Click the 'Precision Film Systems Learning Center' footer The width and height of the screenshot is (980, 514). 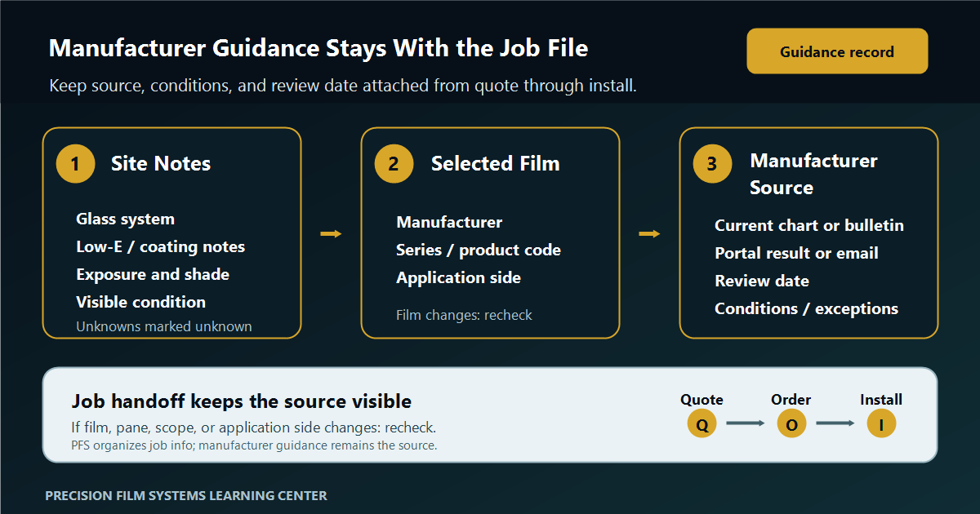coord(186,496)
